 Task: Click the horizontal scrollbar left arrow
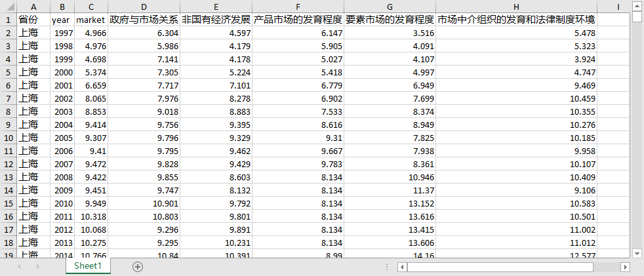click(x=402, y=267)
